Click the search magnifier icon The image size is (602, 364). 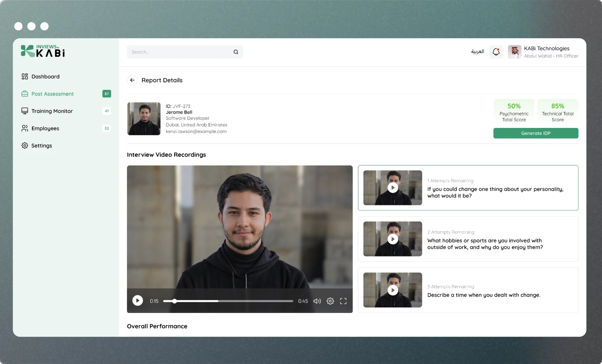click(x=236, y=52)
